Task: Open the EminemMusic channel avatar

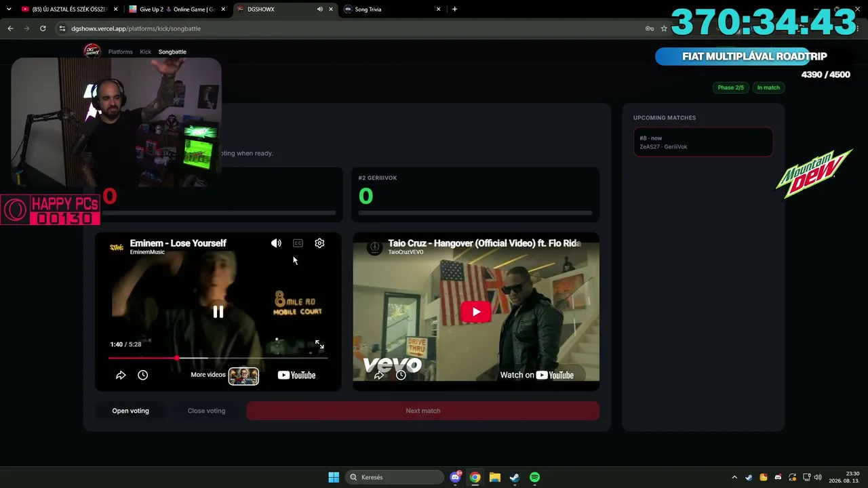Action: click(117, 247)
